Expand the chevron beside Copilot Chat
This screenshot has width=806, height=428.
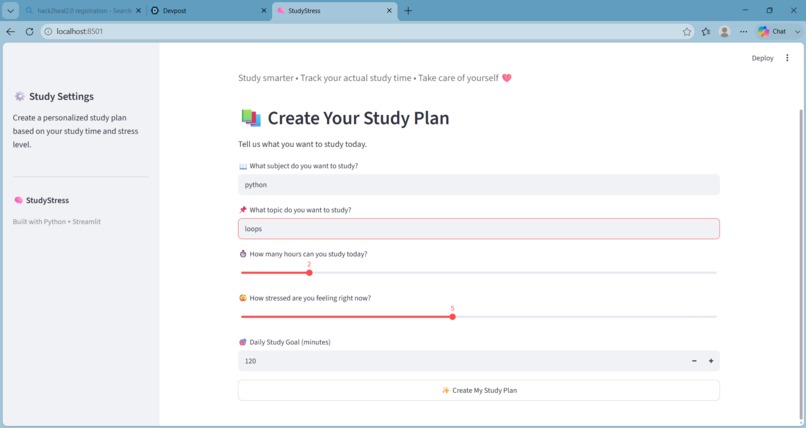click(797, 31)
